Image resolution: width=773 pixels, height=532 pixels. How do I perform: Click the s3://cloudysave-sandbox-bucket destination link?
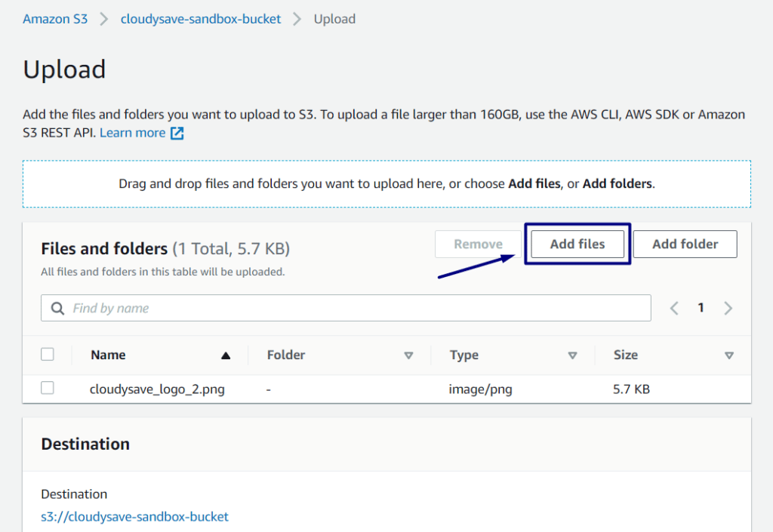click(x=134, y=516)
